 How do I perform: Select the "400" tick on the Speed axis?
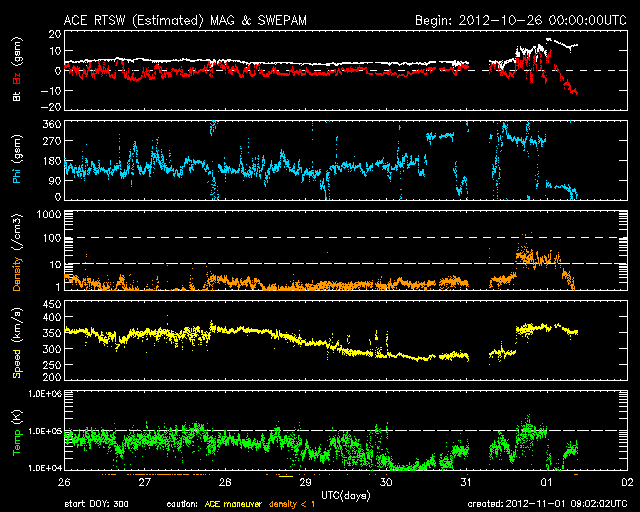(52, 317)
